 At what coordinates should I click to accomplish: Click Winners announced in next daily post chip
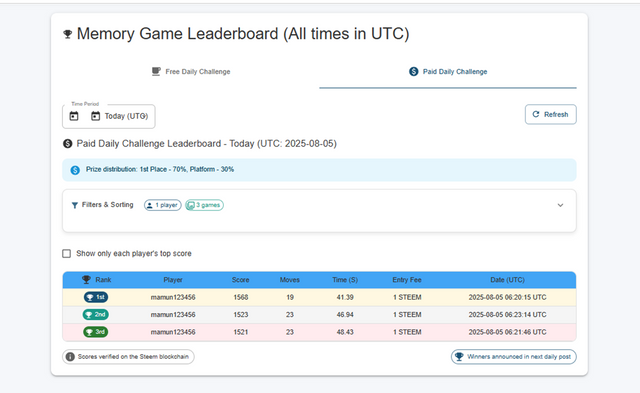click(513, 357)
